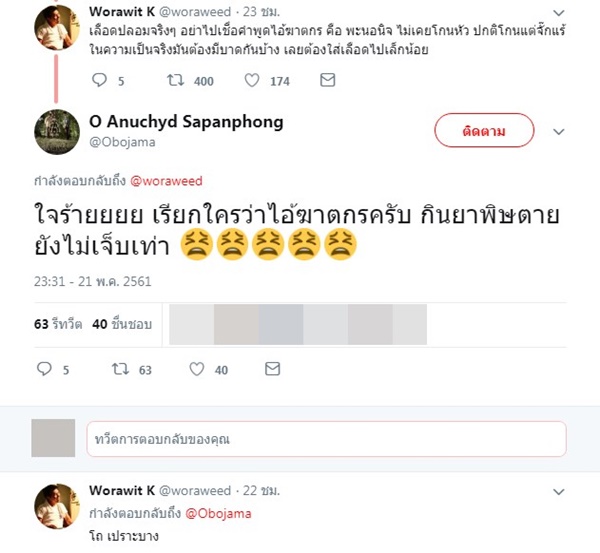View the 63 retweets list
Image resolution: width=600 pixels, height=553 pixels.
pos(58,323)
